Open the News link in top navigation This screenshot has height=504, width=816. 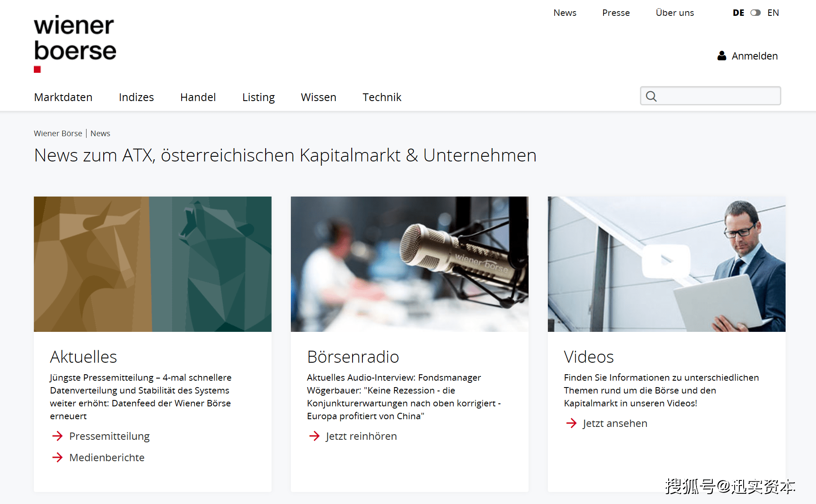pos(565,13)
